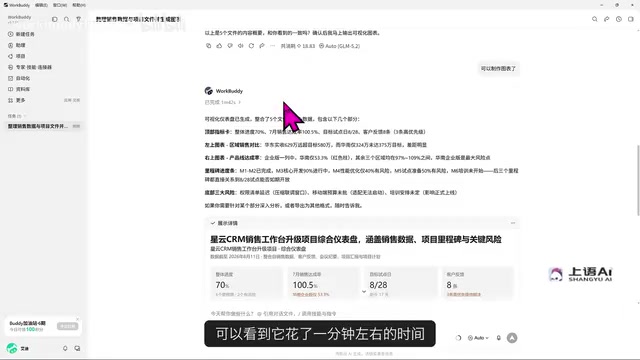Screen dimensions: 640x360
Task: Click the round send button in the input bar
Action: (512, 338)
